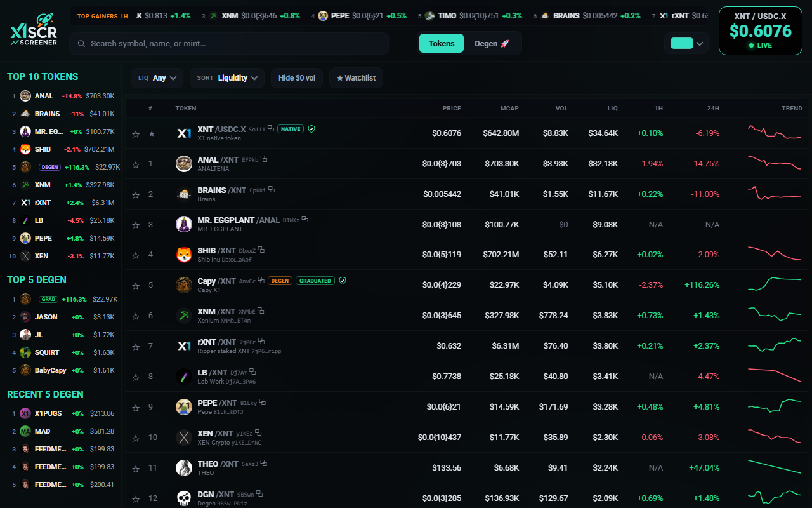Select the Tokens tab
Viewport: 812px width, 508px height.
click(442, 44)
